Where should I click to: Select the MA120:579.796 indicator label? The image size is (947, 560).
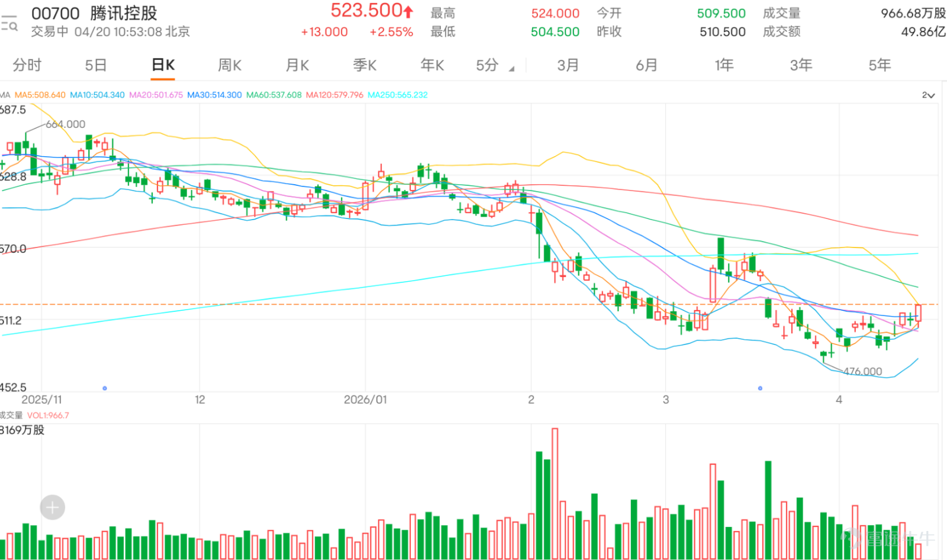click(334, 95)
